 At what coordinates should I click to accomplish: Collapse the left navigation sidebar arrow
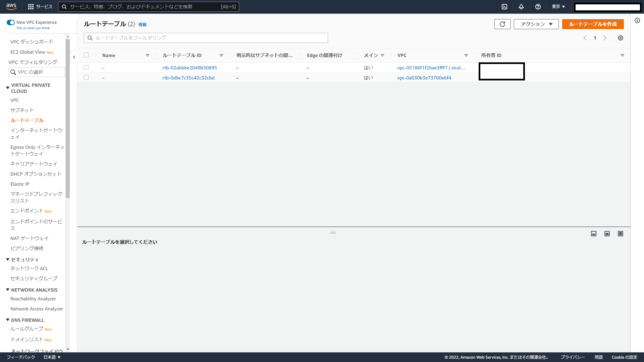click(74, 57)
